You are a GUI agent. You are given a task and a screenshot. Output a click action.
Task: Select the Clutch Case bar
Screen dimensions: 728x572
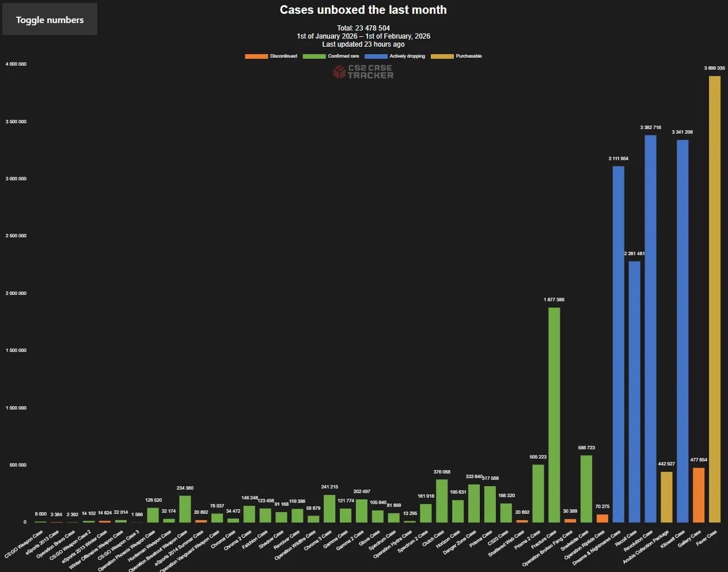pos(442,501)
